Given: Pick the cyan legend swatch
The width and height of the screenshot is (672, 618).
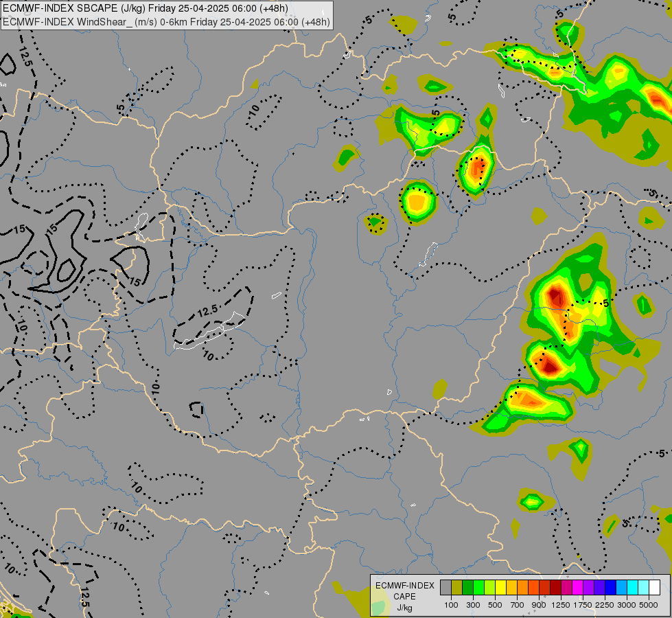Looking at the screenshot, I should (633, 588).
